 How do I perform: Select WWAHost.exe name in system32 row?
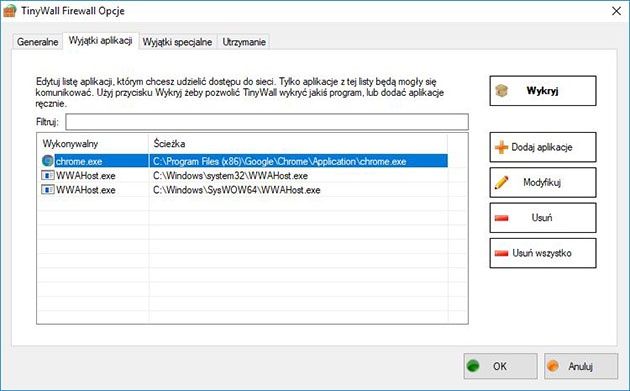(x=86, y=176)
